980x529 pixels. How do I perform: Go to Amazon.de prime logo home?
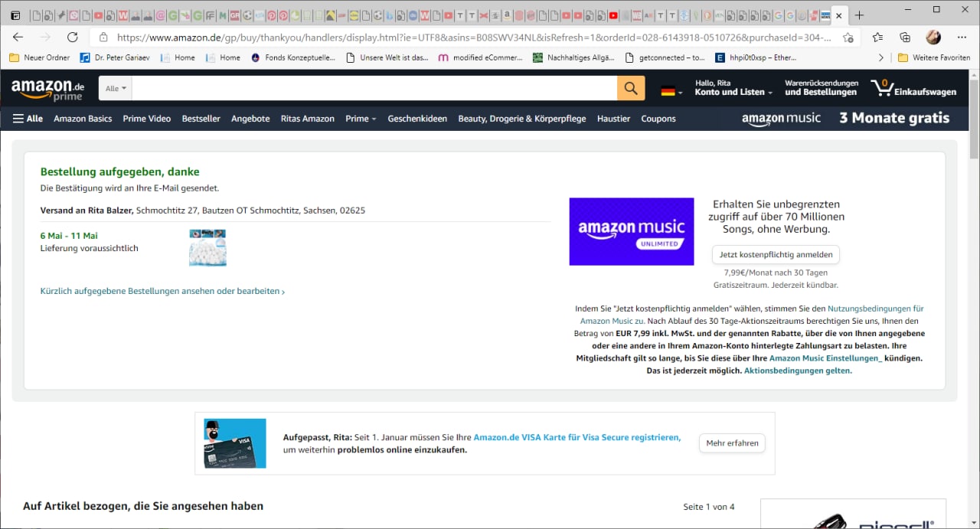click(47, 90)
